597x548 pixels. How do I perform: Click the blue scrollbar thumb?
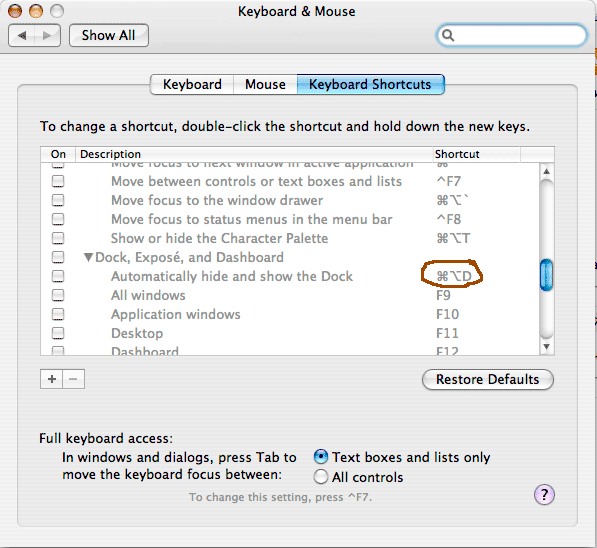(x=546, y=275)
